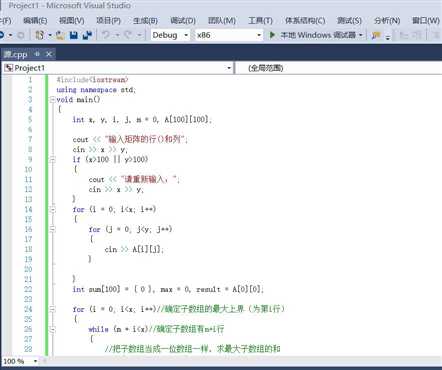This screenshot has height=370, width=442.
Task: Click the cin >> A[i][j]; statement
Action: (x=134, y=249)
